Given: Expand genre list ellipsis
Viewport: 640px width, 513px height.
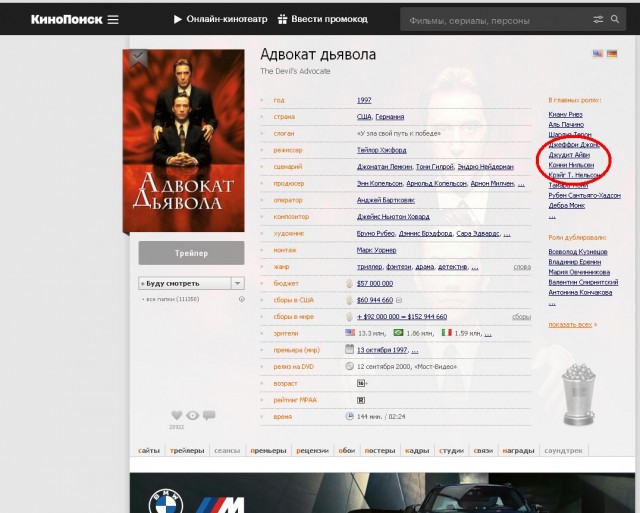Looking at the screenshot, I should click(x=475, y=268).
